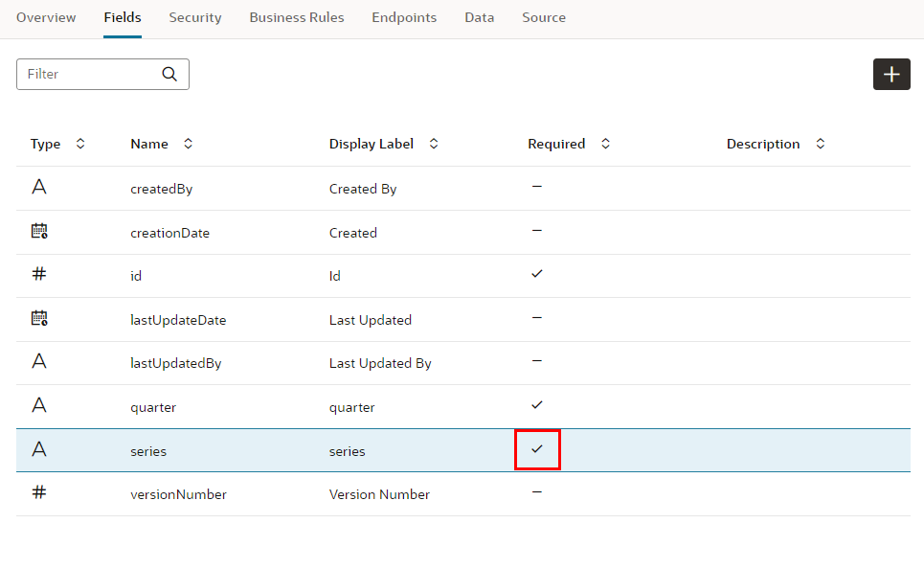
Task: Toggle the Required checkmark for series
Action: pyautogui.click(x=537, y=449)
